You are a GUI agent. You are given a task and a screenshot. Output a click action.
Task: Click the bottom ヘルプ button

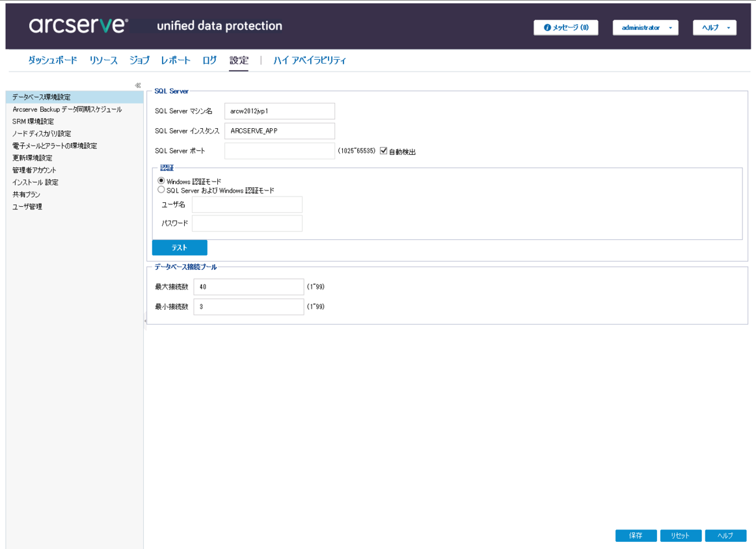pos(725,535)
